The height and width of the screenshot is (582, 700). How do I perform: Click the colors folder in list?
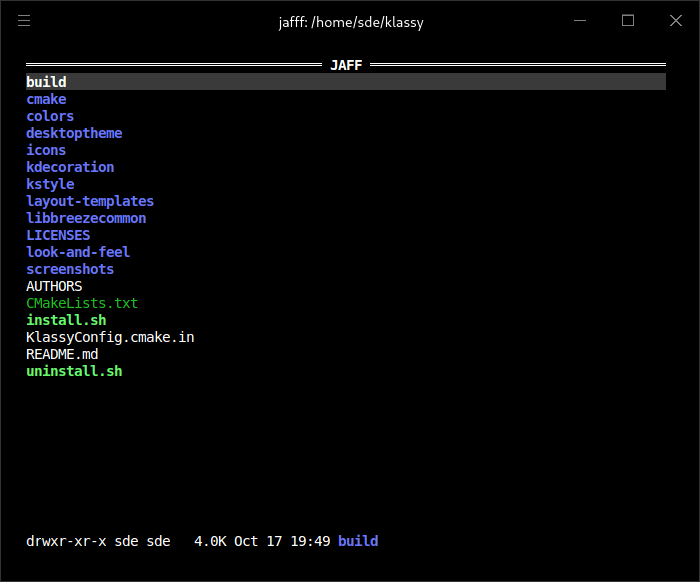(x=50, y=116)
